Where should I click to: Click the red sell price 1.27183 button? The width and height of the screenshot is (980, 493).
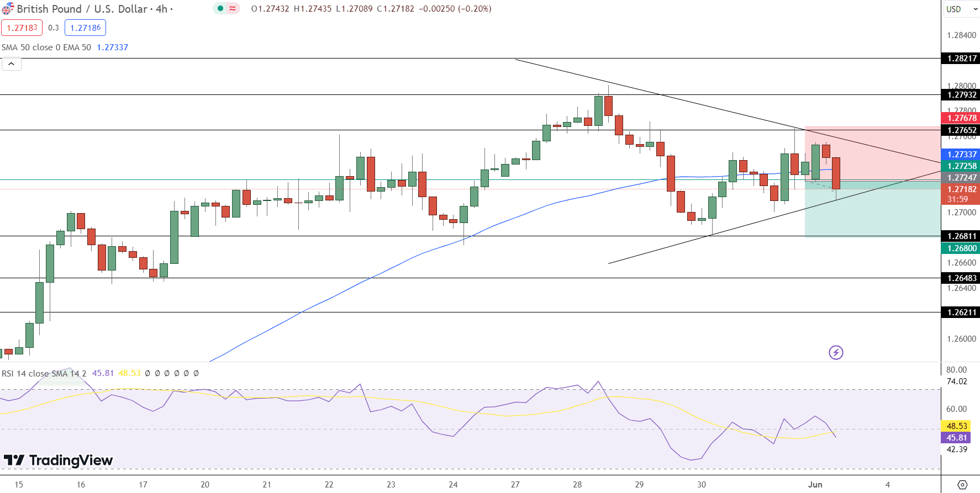pos(22,28)
